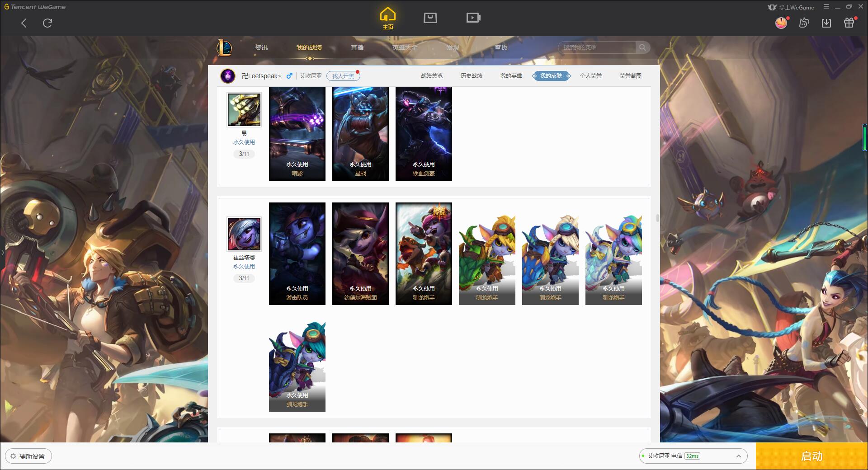The width and height of the screenshot is (868, 470).
Task: Open the 查找 tab
Action: pyautogui.click(x=501, y=47)
